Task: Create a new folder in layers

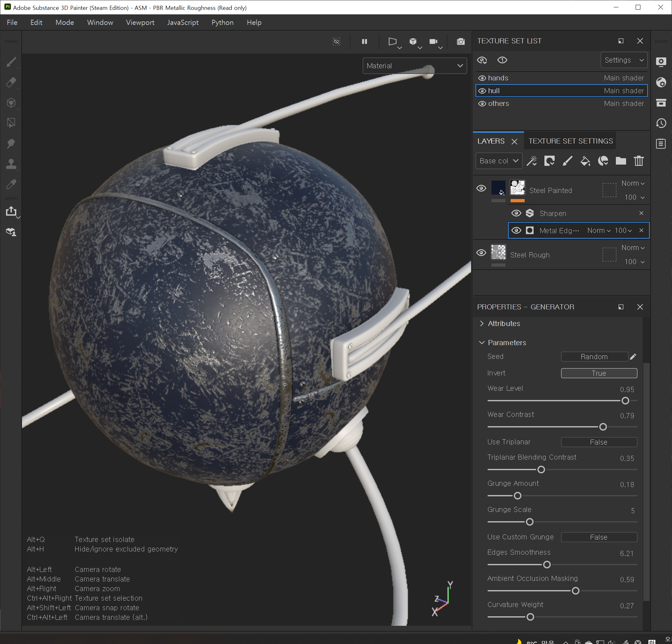Action: coord(621,161)
